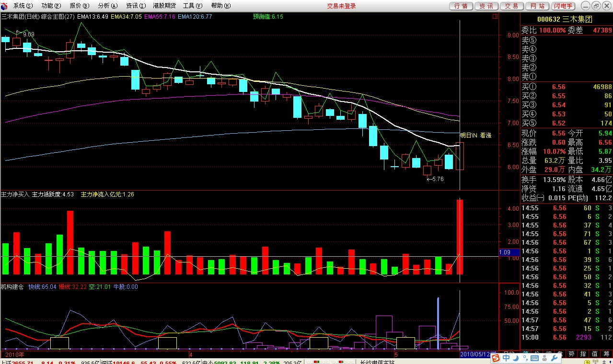Click the 行情 button

461,6
